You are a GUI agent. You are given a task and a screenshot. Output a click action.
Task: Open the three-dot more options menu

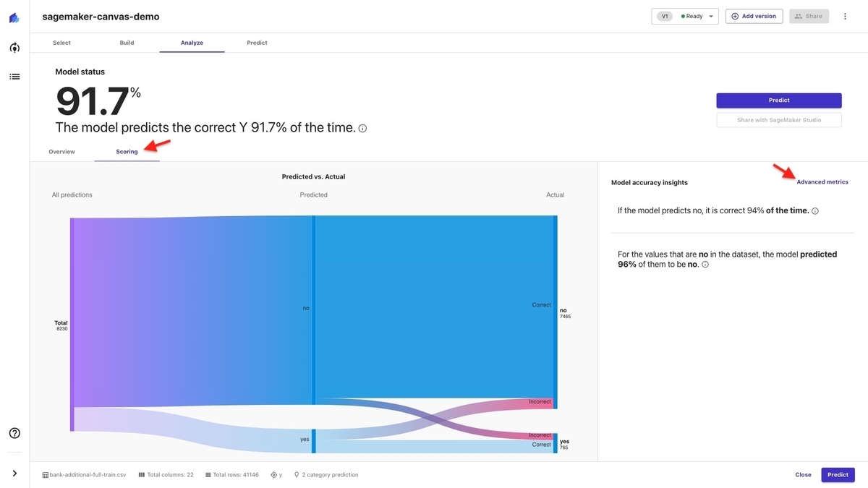(845, 16)
